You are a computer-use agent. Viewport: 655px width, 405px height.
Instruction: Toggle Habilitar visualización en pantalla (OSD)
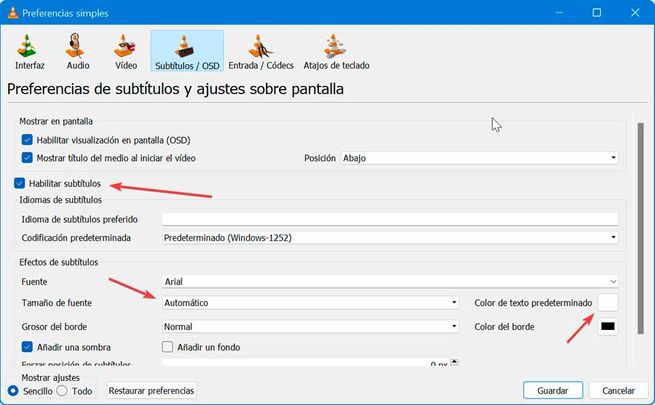click(x=27, y=139)
